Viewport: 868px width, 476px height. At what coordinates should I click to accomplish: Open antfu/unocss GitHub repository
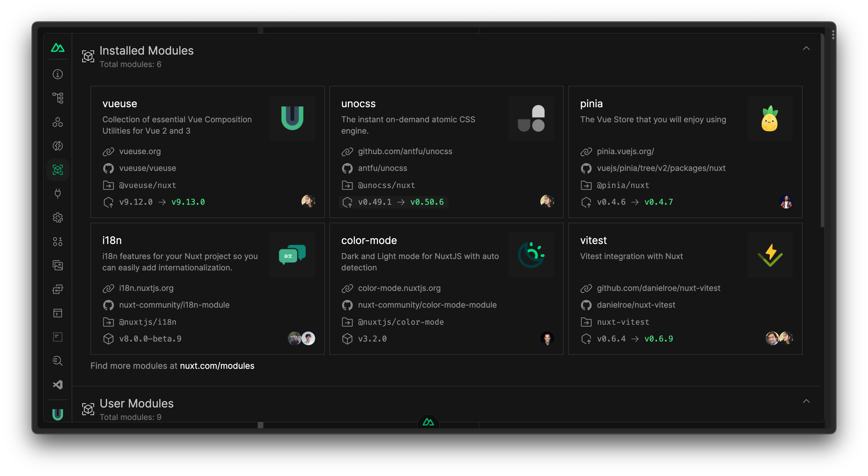click(x=382, y=168)
